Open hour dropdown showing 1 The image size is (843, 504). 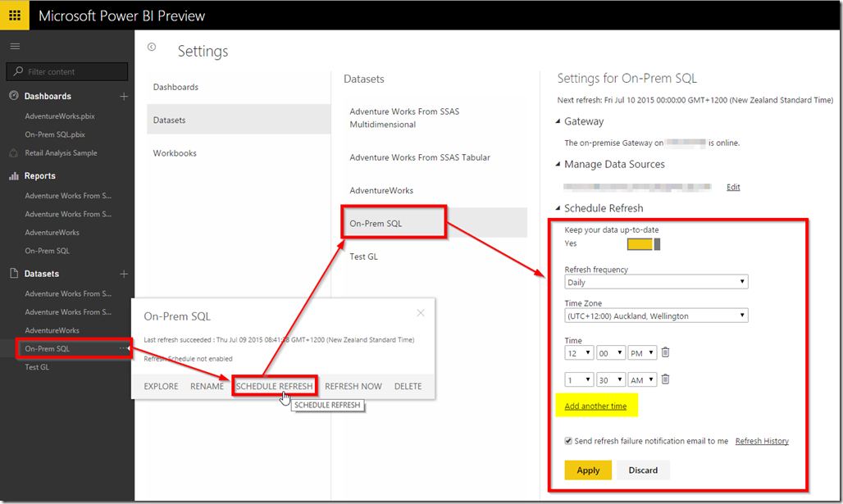pos(579,380)
